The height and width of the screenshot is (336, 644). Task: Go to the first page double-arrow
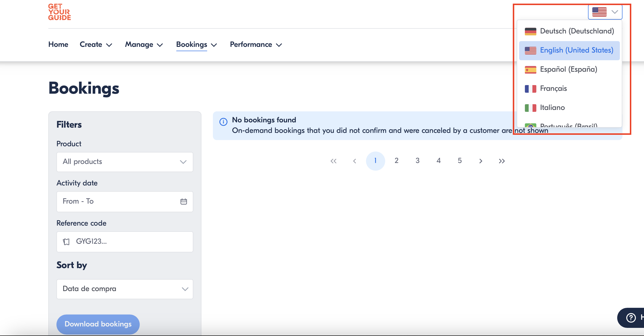333,161
